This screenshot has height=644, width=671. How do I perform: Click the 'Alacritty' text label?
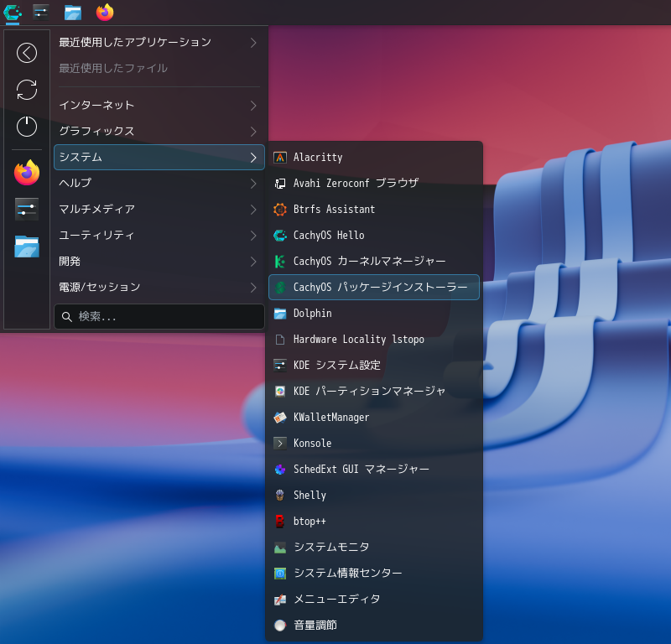[318, 158]
